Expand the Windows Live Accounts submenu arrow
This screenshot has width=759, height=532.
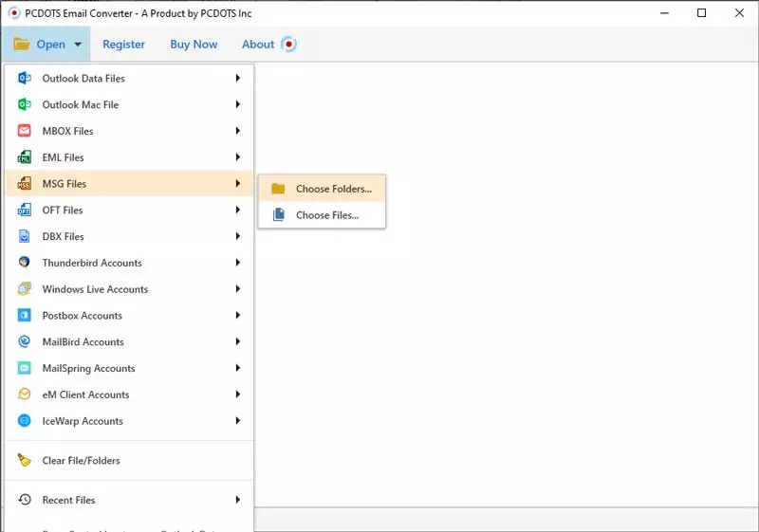tap(238, 288)
